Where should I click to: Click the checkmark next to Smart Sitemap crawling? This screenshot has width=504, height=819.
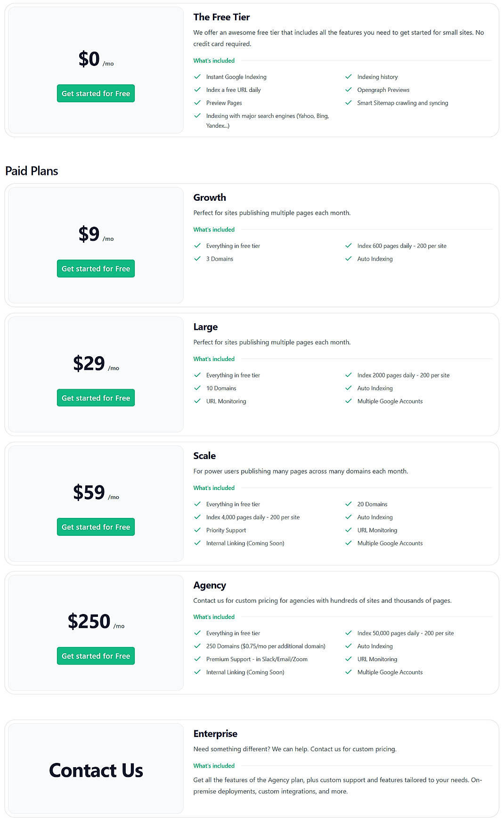(x=349, y=102)
